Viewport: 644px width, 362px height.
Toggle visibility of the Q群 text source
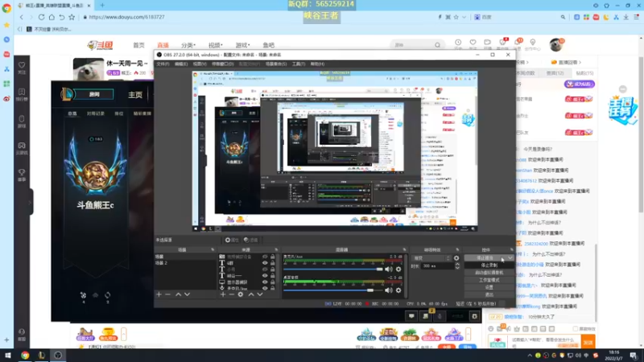[265, 263]
